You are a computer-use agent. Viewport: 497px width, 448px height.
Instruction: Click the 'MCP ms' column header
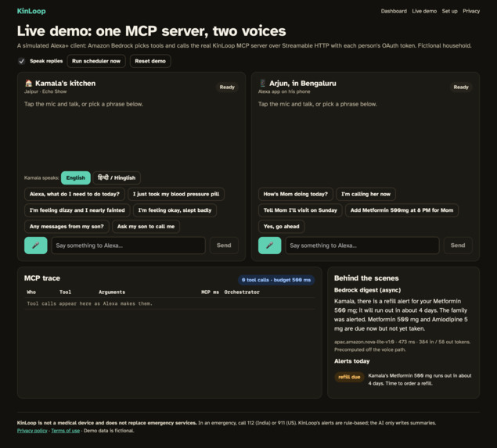pos(210,292)
